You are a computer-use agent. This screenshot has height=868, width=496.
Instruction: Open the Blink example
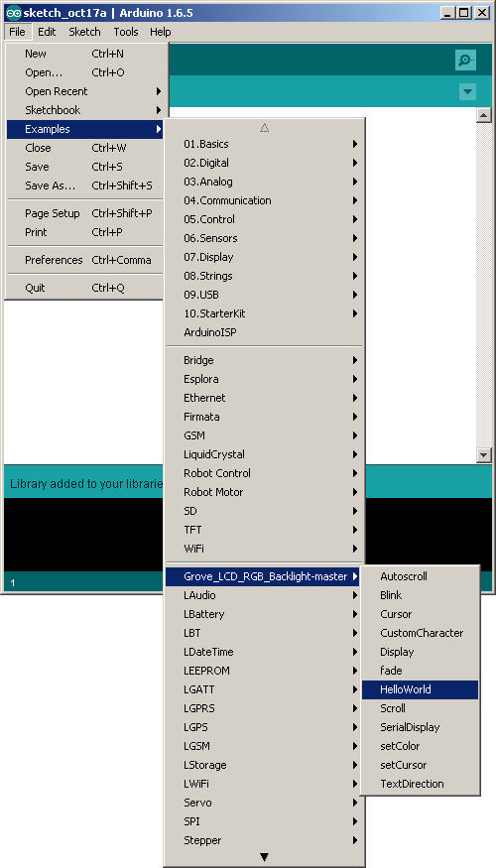coord(421,595)
